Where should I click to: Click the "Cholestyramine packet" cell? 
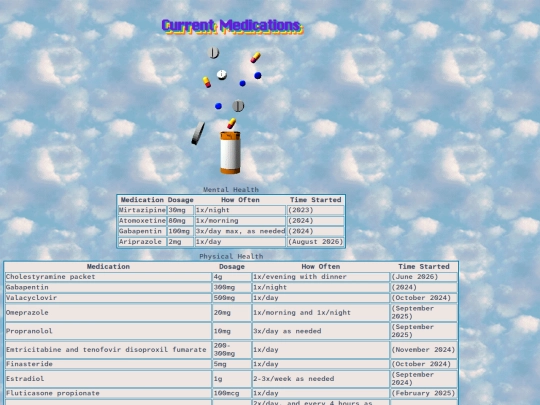(x=108, y=277)
